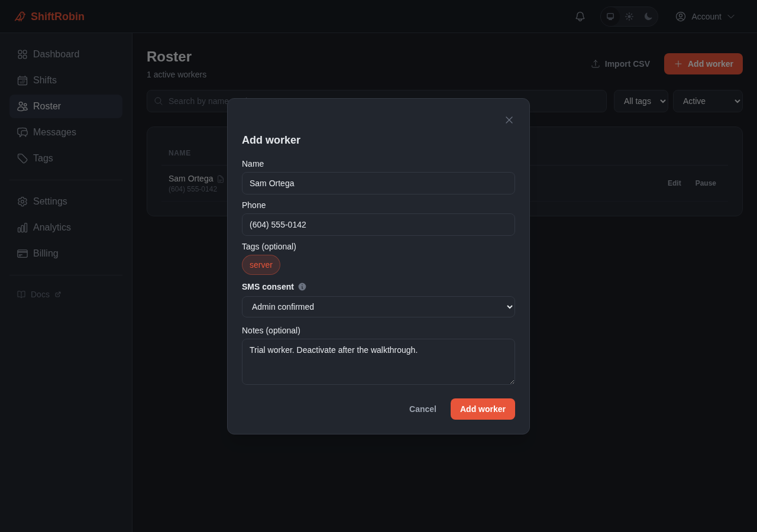Toggle the server tag chip
Image resolution: width=757 pixels, height=532 pixels.
pos(261,265)
